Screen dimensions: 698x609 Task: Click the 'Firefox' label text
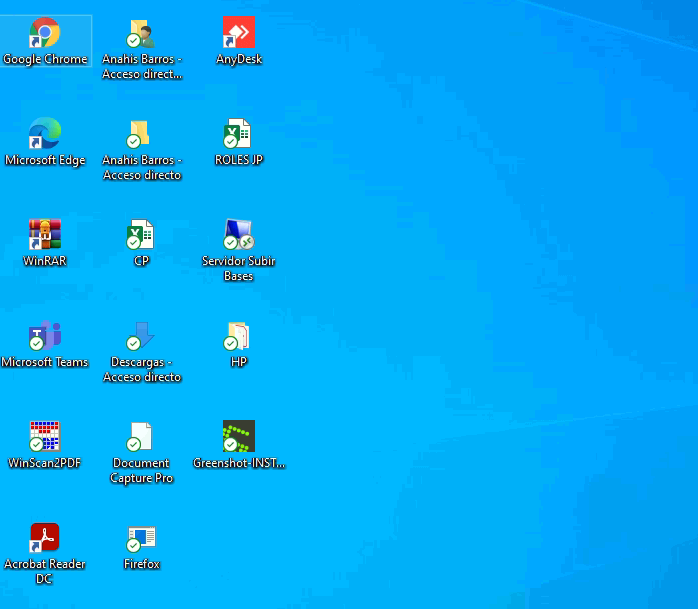click(142, 564)
